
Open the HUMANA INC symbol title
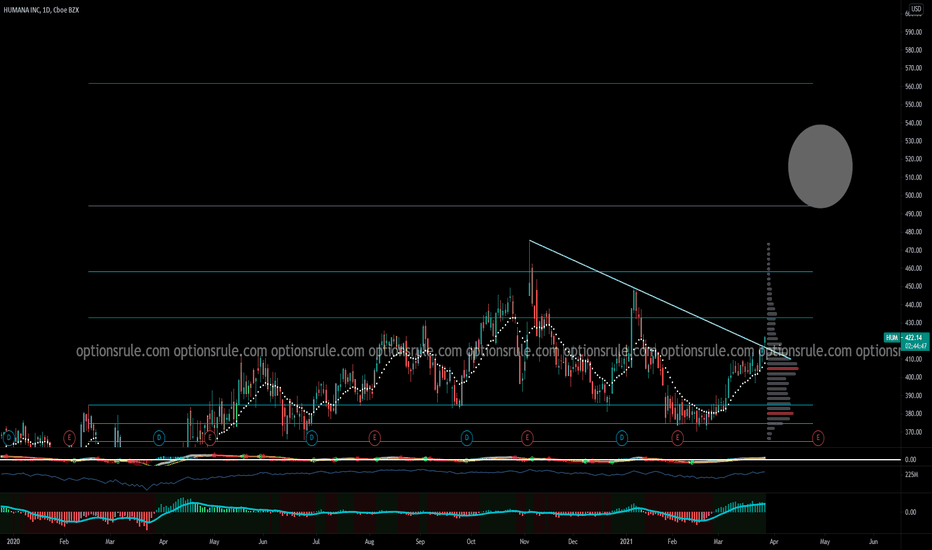pos(41,10)
